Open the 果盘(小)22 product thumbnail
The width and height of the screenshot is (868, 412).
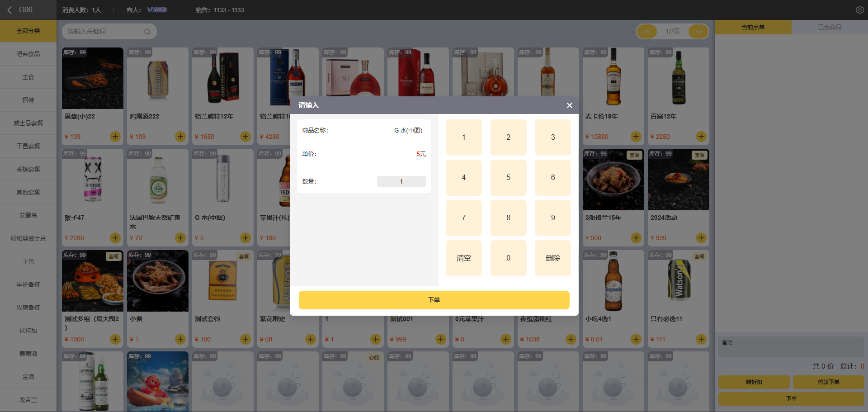click(x=93, y=78)
